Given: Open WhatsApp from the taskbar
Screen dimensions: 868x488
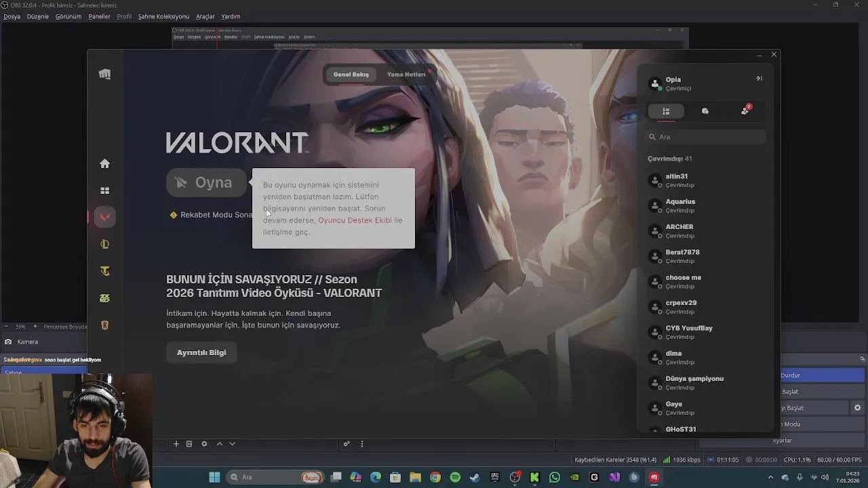Looking at the screenshot, I should coord(555,477).
